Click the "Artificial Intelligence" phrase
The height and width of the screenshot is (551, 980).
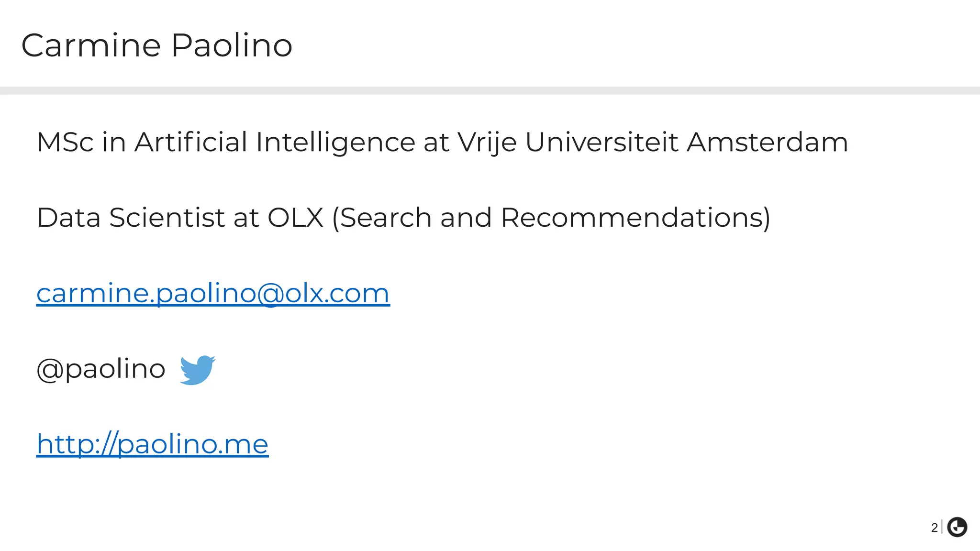[275, 143]
